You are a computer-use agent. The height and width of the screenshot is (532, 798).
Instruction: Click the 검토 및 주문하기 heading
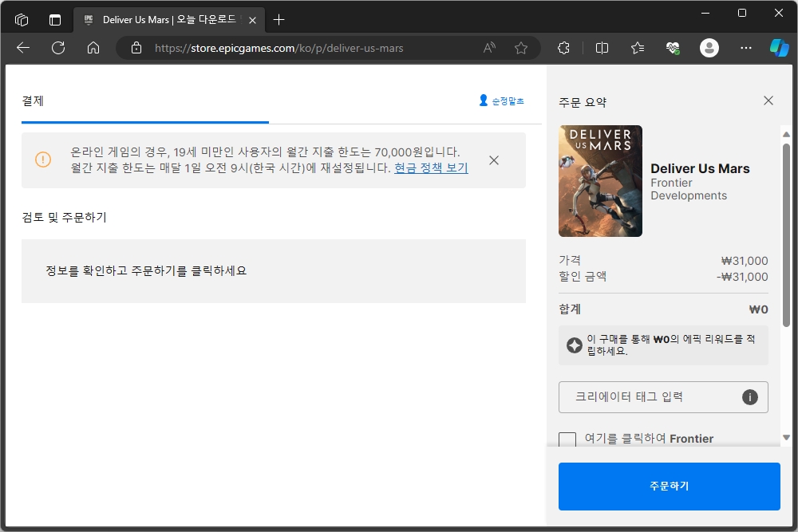click(64, 217)
